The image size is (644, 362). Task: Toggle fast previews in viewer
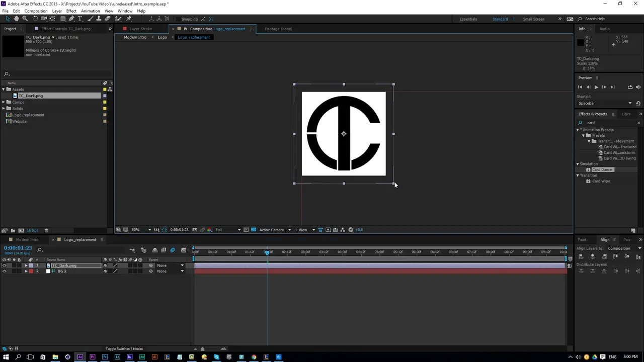(328, 230)
